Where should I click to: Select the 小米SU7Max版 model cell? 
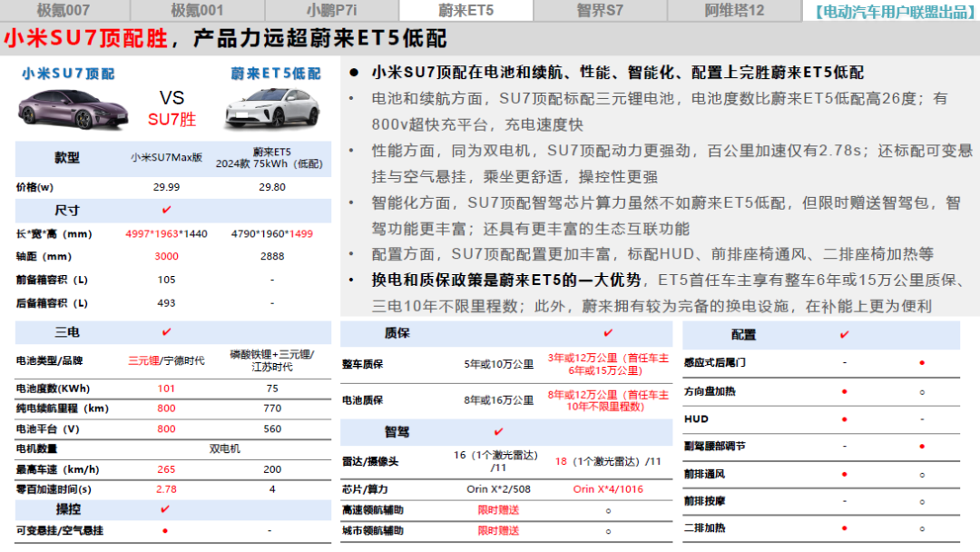[166, 158]
